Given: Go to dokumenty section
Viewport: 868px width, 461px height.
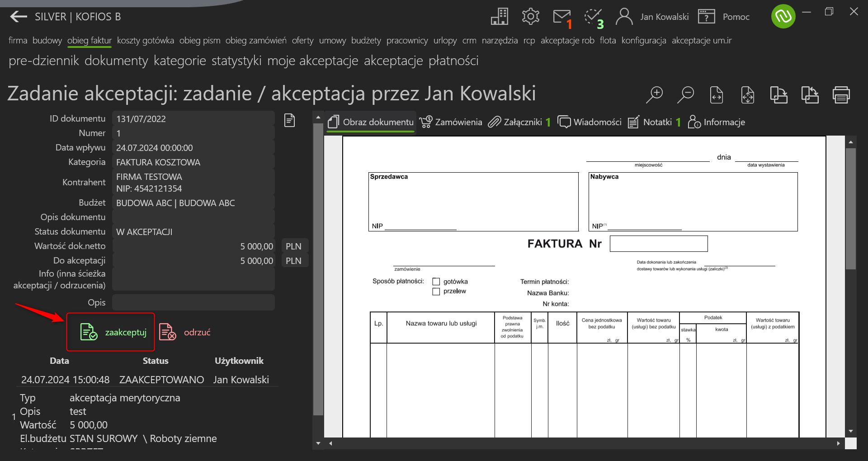Looking at the screenshot, I should pyautogui.click(x=116, y=61).
